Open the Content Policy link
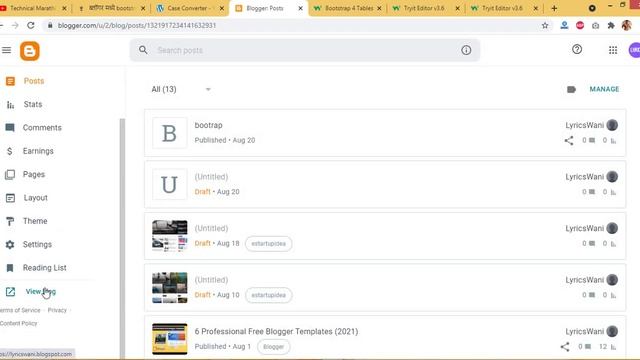Image resolution: width=640 pixels, height=360 pixels. point(18,323)
